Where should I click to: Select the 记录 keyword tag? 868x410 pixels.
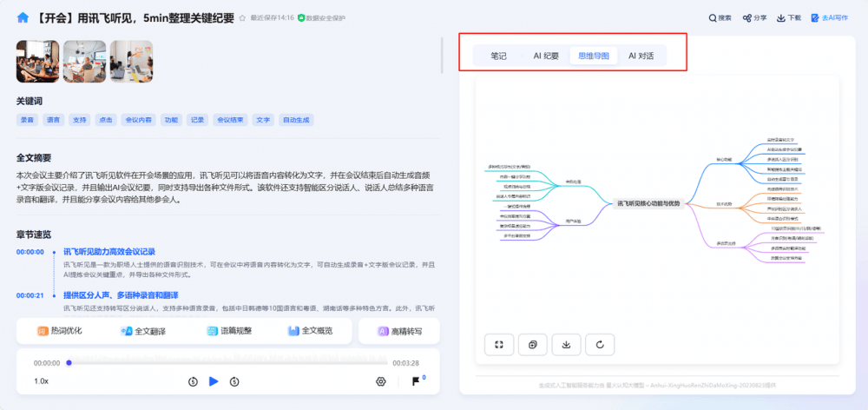198,120
